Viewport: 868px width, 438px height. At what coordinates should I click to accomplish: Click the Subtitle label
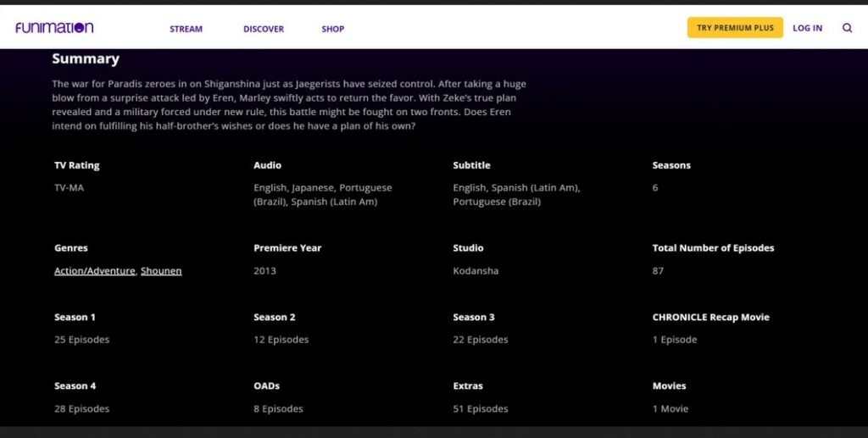(x=471, y=165)
